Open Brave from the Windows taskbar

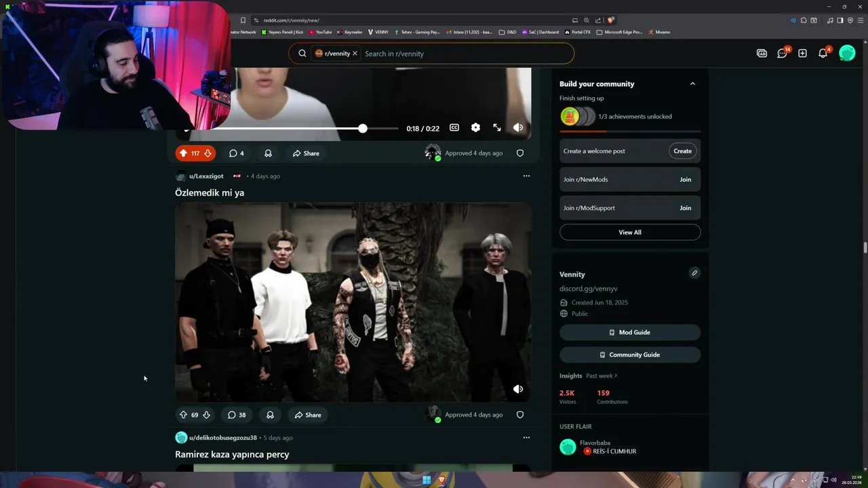point(441,480)
